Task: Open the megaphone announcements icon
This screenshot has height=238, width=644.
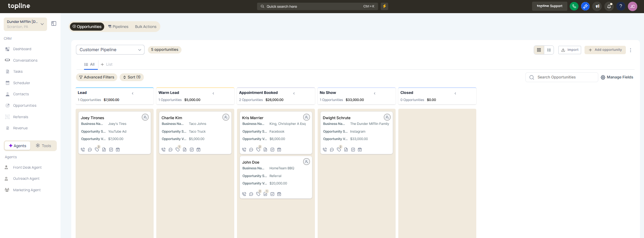Action: (x=597, y=6)
